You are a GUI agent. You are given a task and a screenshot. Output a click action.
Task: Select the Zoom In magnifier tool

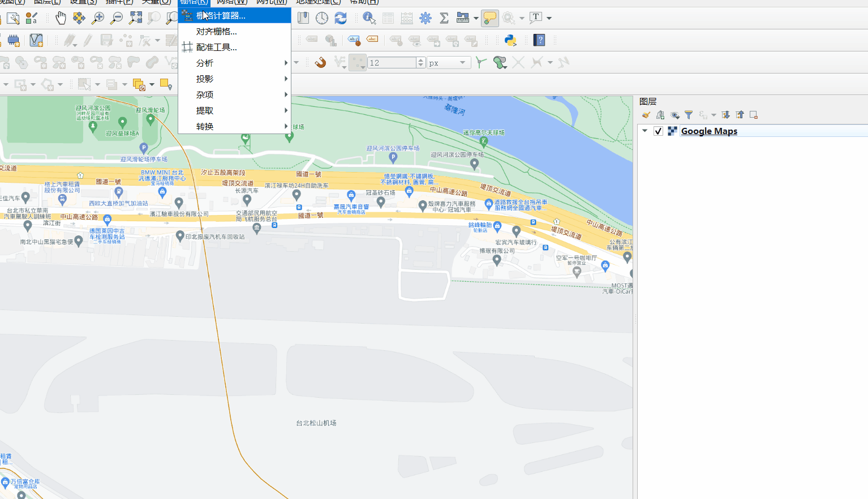point(98,18)
